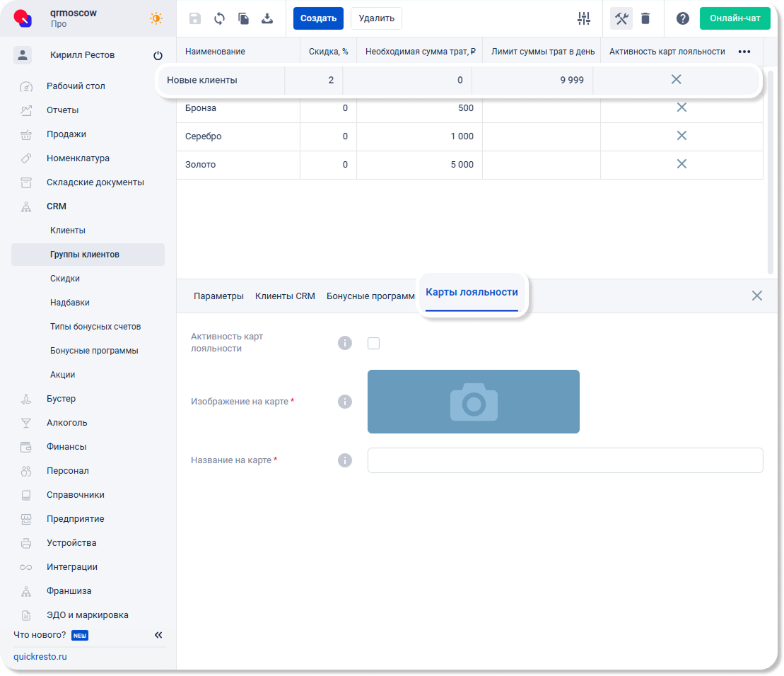The width and height of the screenshot is (784, 676).
Task: Open the quickresto.ru link
Action: click(x=40, y=656)
